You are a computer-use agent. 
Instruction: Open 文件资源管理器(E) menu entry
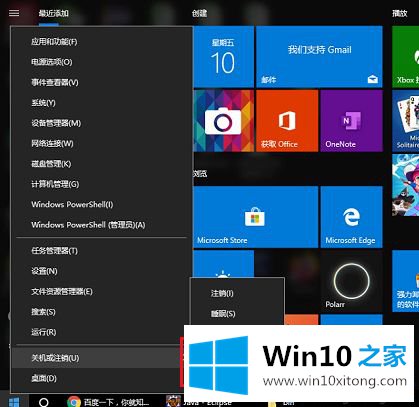(101, 291)
